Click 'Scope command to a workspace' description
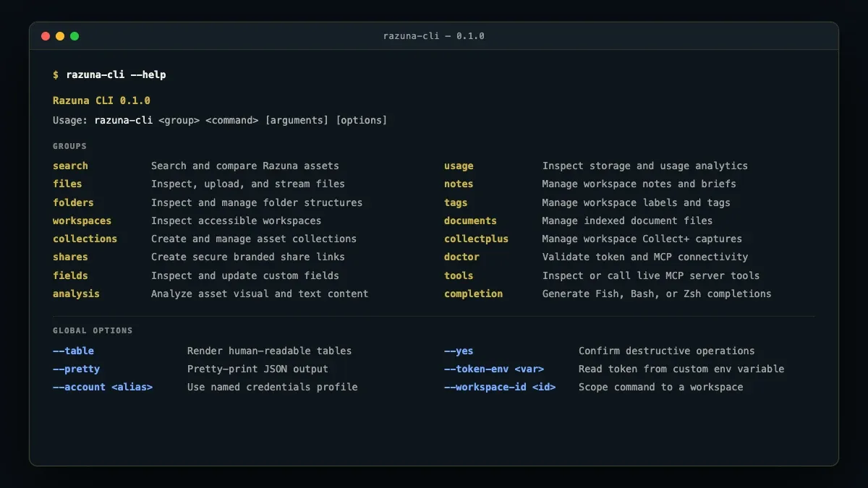The height and width of the screenshot is (488, 868). (660, 387)
